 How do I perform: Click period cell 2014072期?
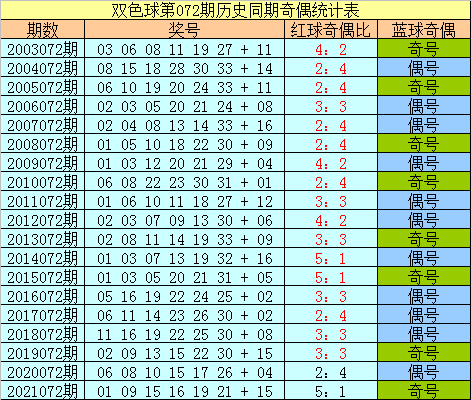[42, 258]
